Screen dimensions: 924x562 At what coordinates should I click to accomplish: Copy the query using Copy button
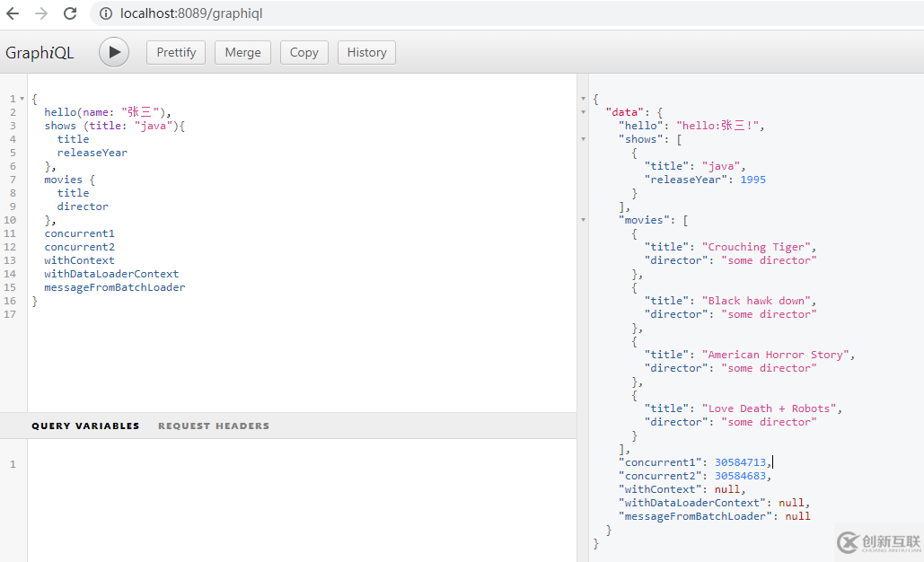304,52
